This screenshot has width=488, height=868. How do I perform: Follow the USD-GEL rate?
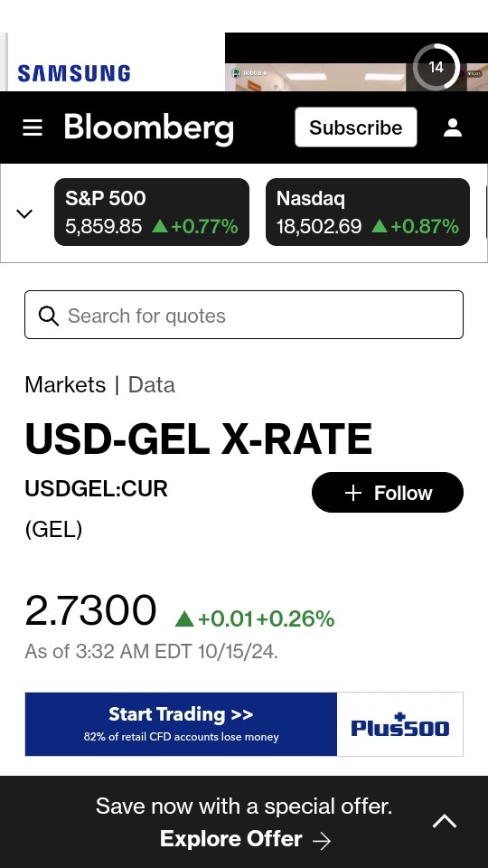[x=388, y=493]
